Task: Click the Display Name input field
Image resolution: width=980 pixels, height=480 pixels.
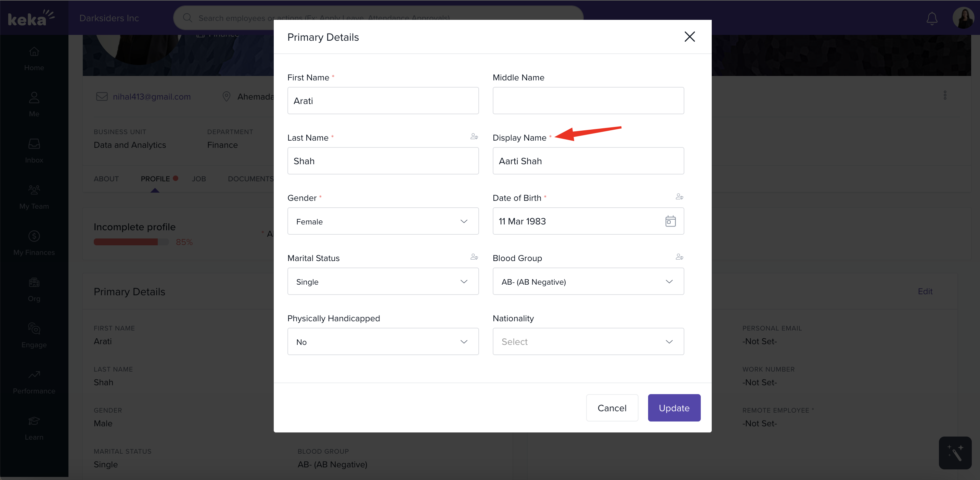Action: pos(588,161)
